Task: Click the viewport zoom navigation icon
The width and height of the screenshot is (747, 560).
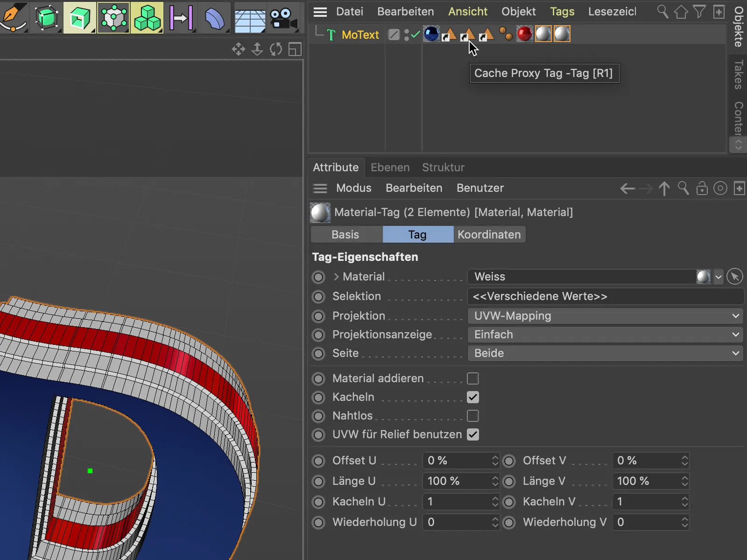Action: pyautogui.click(x=257, y=49)
